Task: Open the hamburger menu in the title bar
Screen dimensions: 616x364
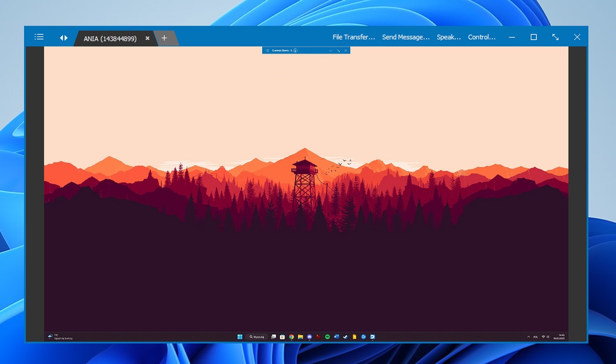Action: (x=39, y=37)
